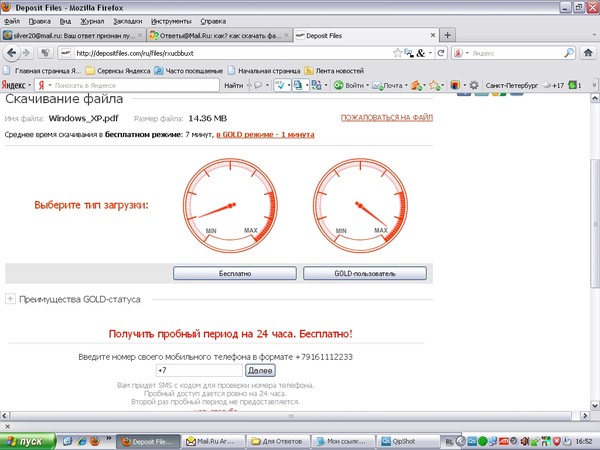
Task: Show hidden quick launch icons chevron
Action: pos(109,438)
